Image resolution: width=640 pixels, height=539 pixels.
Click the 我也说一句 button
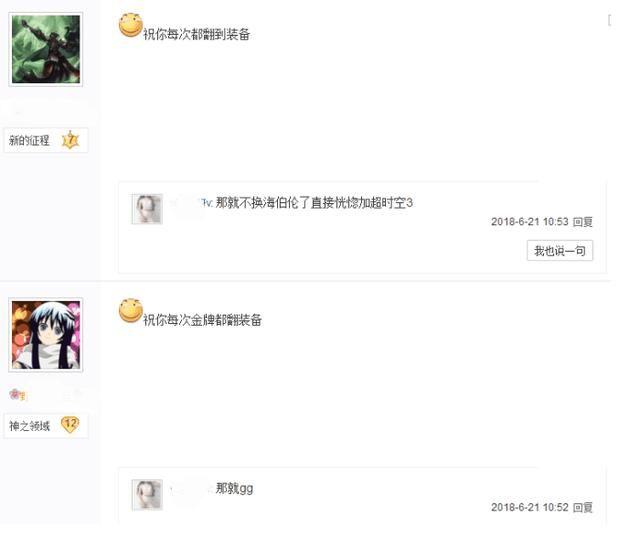[x=560, y=251]
